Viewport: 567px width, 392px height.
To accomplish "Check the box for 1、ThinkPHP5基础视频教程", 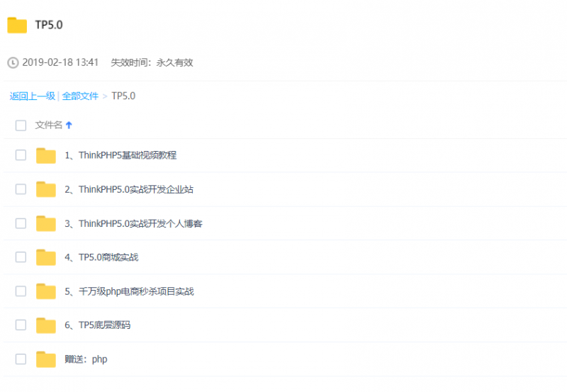I will [x=21, y=155].
